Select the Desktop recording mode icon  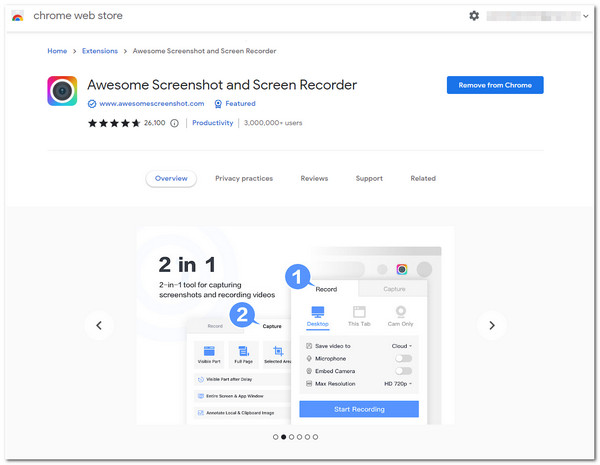pyautogui.click(x=318, y=313)
